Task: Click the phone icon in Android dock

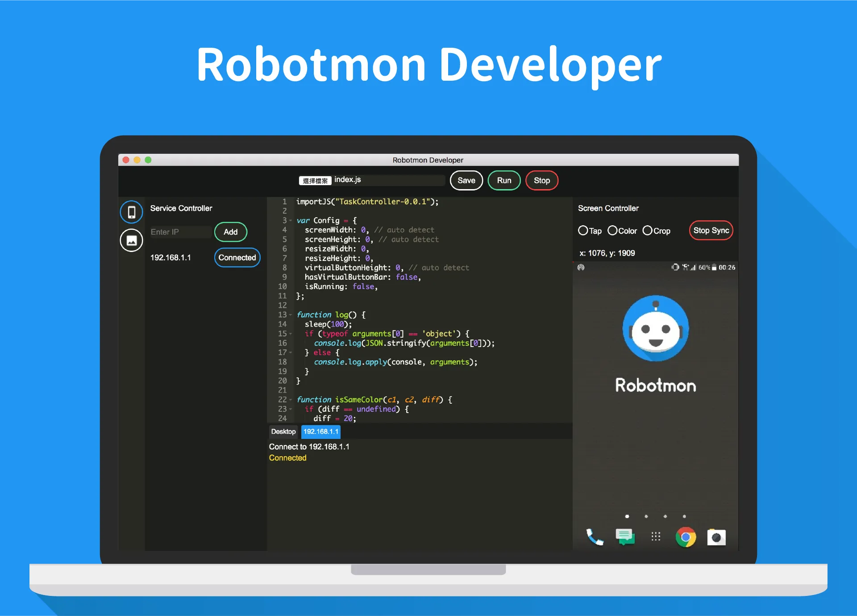Action: click(594, 537)
